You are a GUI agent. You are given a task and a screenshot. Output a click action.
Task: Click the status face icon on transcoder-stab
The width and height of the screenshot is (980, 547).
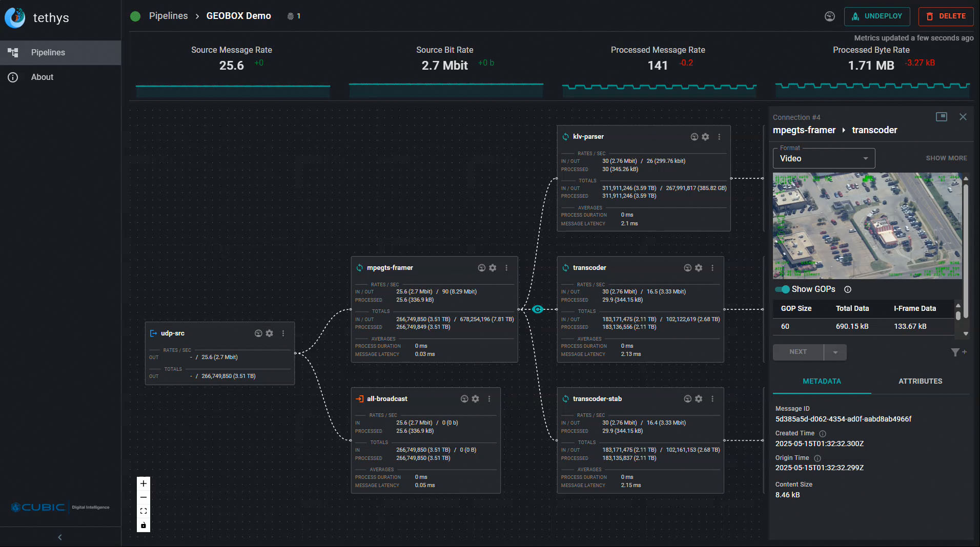click(687, 399)
